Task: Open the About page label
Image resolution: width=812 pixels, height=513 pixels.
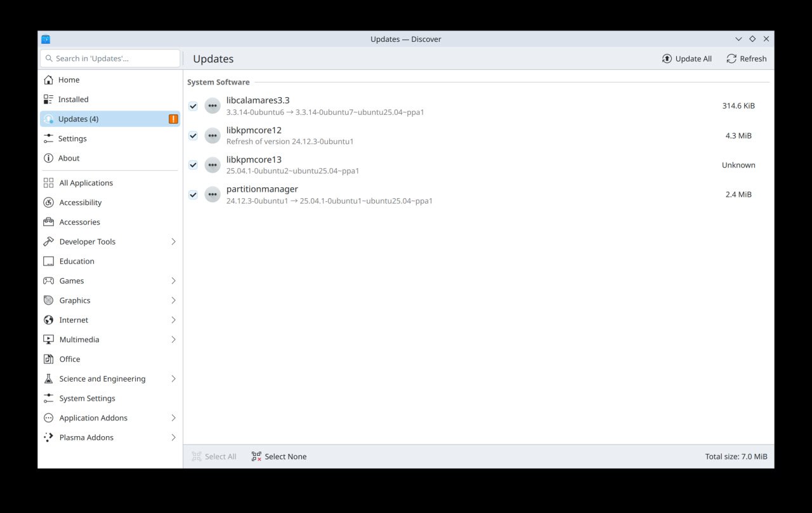Action: (x=69, y=159)
